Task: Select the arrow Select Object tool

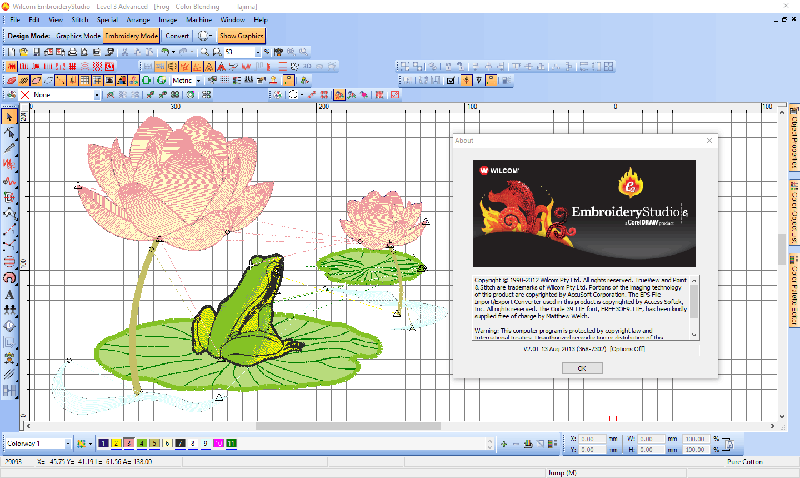Action: [x=9, y=117]
